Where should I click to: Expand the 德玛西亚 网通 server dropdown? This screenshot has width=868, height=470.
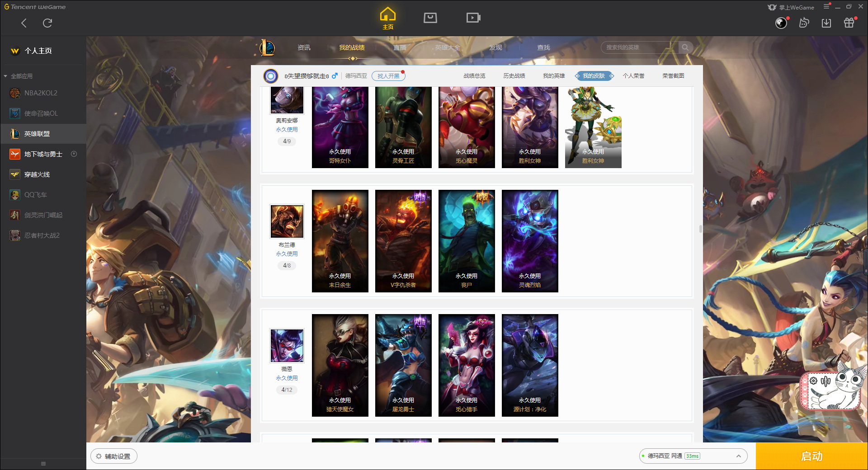point(693,456)
